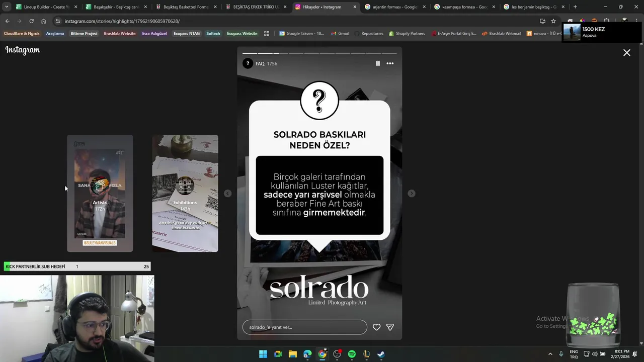The height and width of the screenshot is (362, 644).
Task: Open the apps grid bookmark icon
Action: coord(267,34)
